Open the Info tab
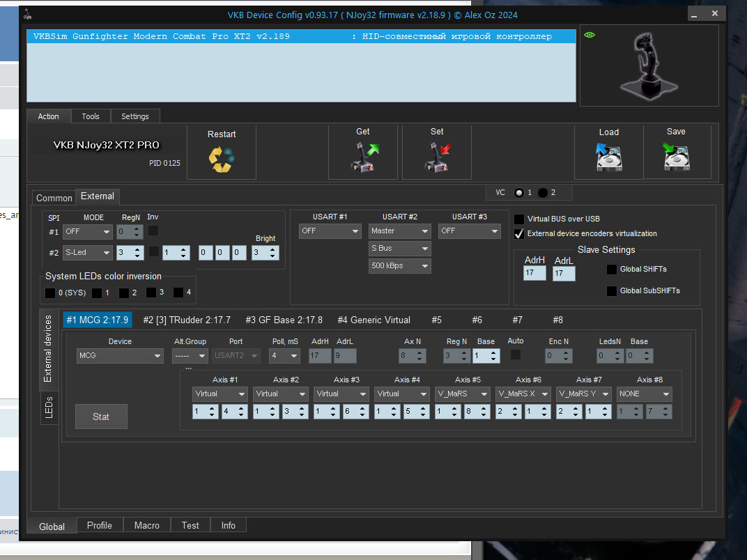The image size is (747, 560). point(228,525)
